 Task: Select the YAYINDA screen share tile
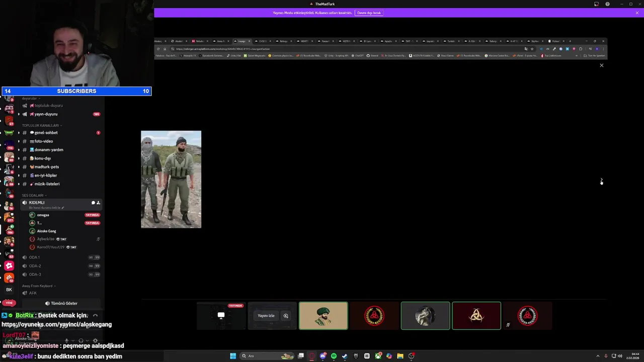click(221, 316)
